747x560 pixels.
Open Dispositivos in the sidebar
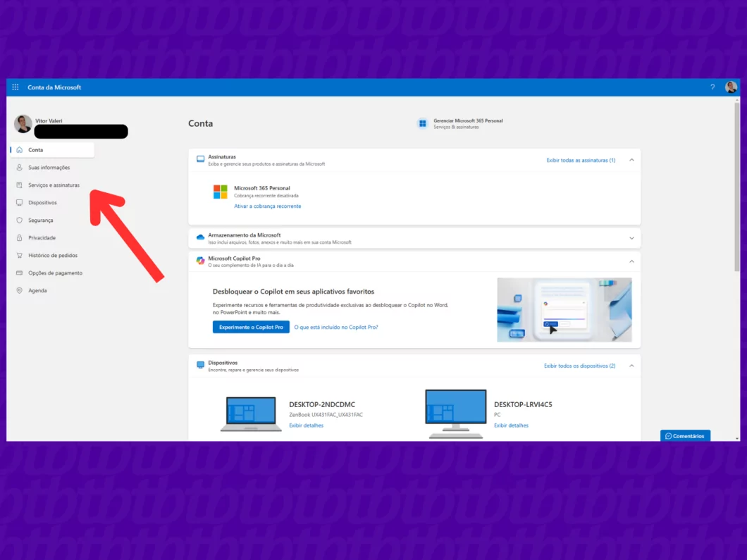click(x=42, y=203)
